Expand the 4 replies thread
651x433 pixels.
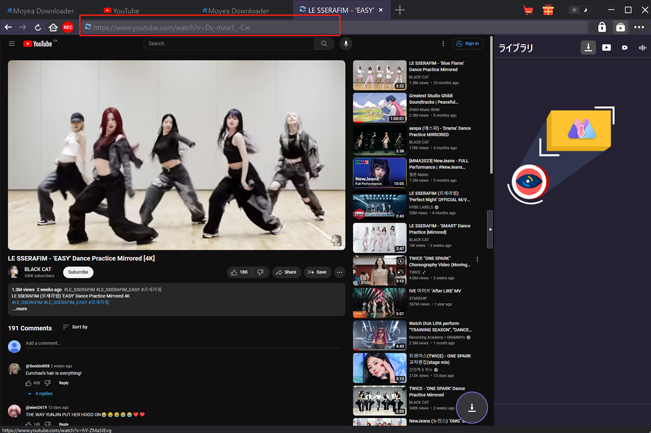[40, 394]
